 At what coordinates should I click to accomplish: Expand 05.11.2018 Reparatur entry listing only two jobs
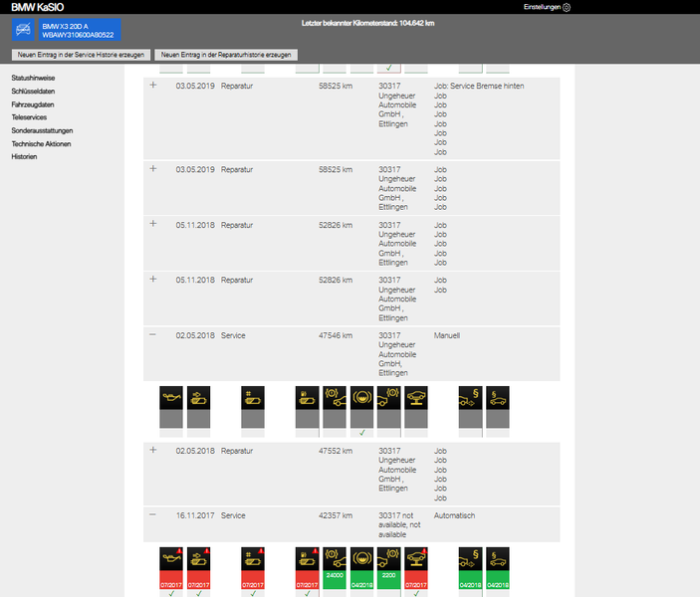tap(153, 279)
